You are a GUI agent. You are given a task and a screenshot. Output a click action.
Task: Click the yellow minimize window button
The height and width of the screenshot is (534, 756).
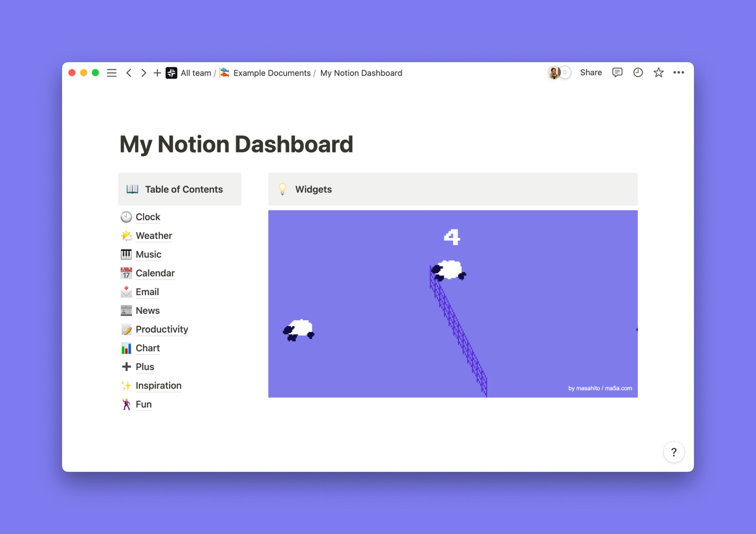point(84,73)
